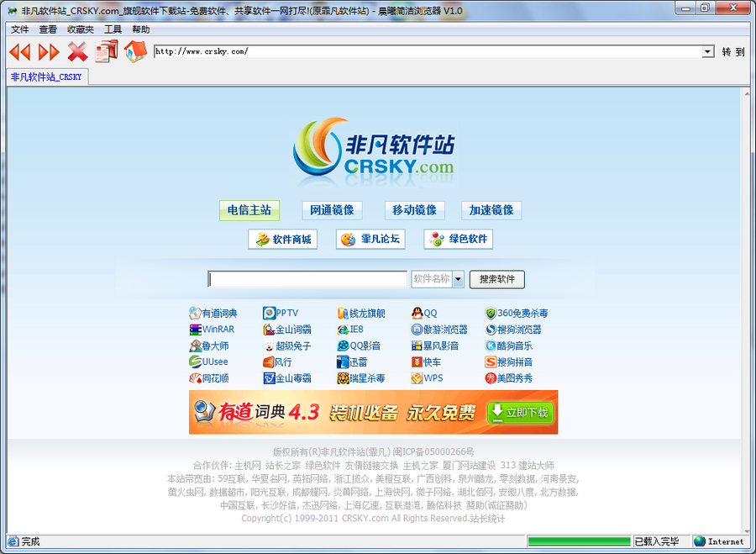Image resolution: width=756 pixels, height=554 pixels.
Task: Choose the 加速镜像 mirror button
Action: 491,210
